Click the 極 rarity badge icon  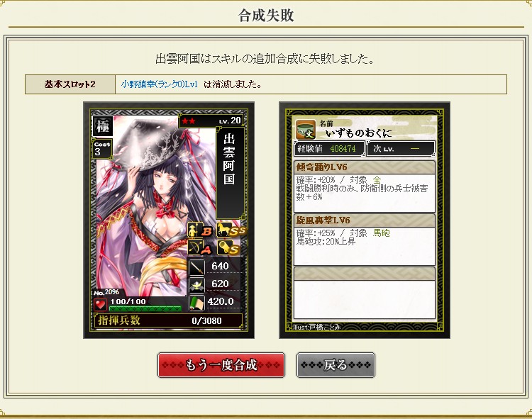(x=103, y=126)
